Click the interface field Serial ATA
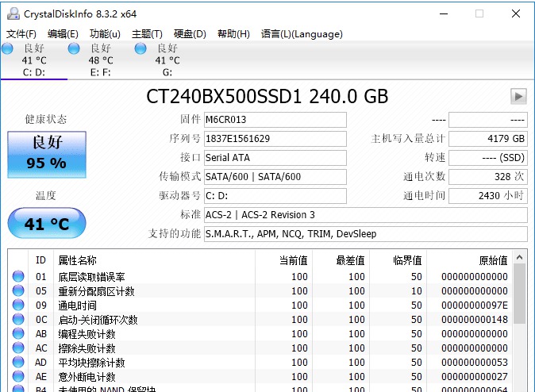This screenshot has width=535, height=392. point(275,158)
